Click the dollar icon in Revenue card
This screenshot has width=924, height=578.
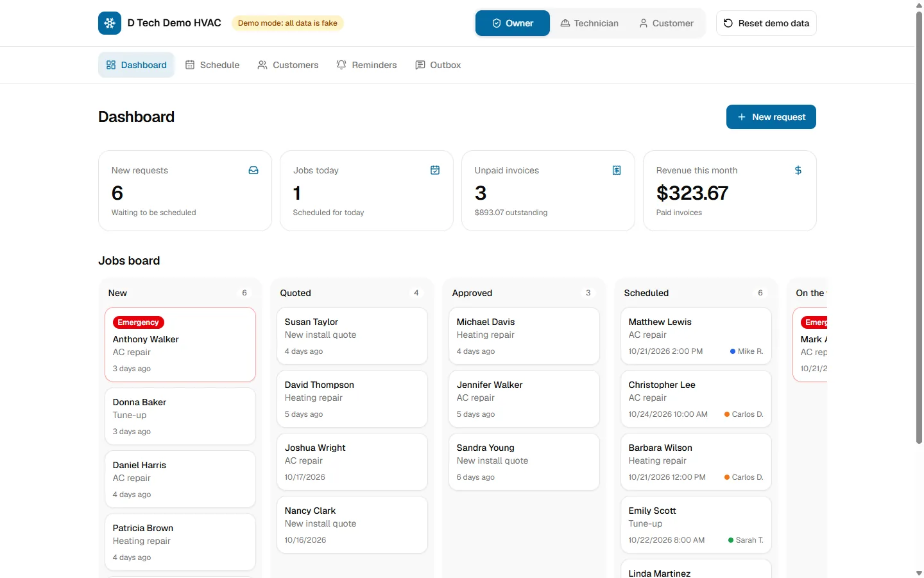pyautogui.click(x=798, y=170)
